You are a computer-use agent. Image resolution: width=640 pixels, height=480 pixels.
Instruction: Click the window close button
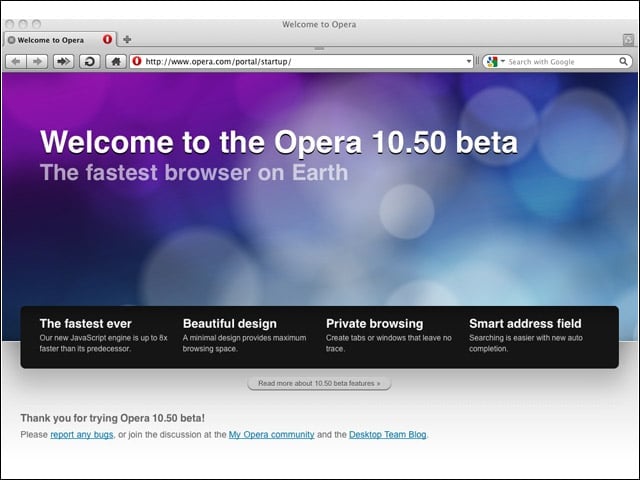10,24
